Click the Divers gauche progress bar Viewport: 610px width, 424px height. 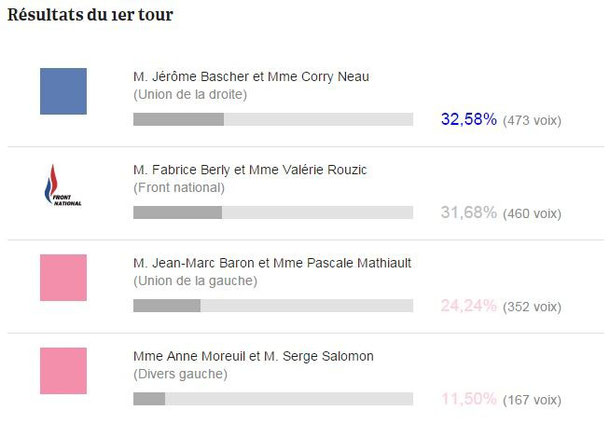(273, 399)
